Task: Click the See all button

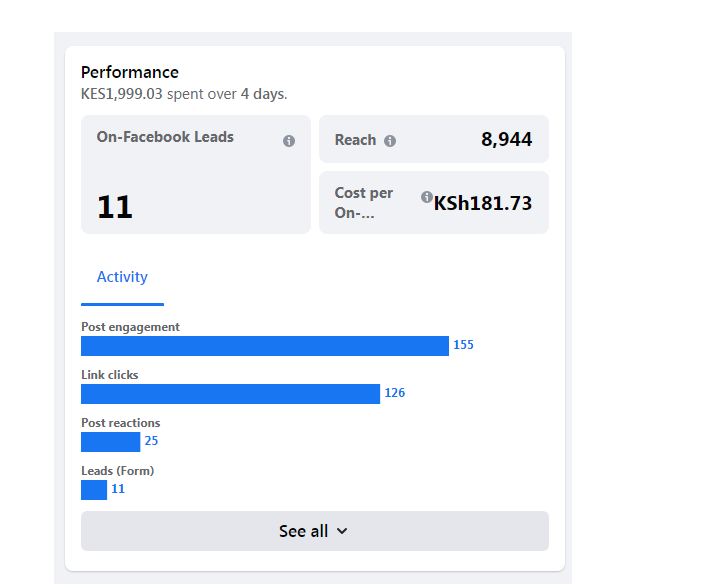Action: tap(315, 531)
